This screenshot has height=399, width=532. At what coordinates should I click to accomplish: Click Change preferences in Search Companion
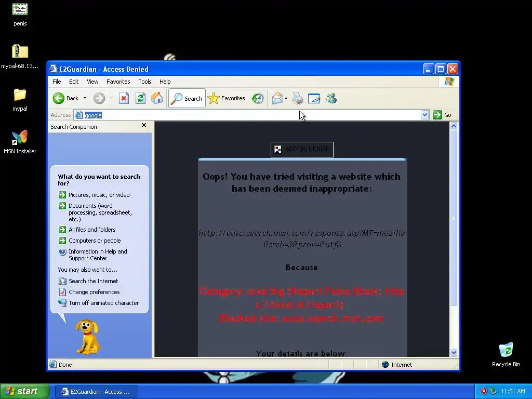point(89,292)
